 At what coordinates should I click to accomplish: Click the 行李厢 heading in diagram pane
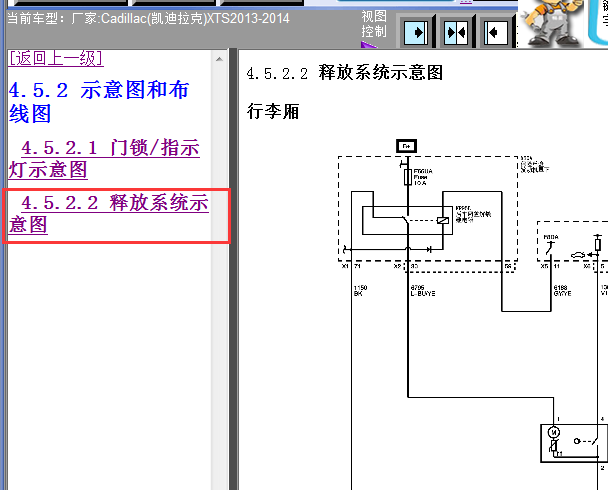point(273,112)
